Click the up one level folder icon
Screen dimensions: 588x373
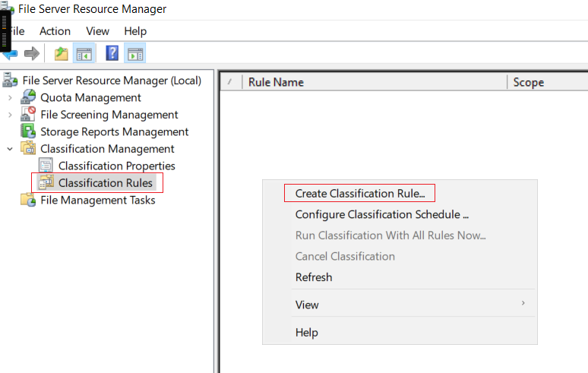pos(61,54)
